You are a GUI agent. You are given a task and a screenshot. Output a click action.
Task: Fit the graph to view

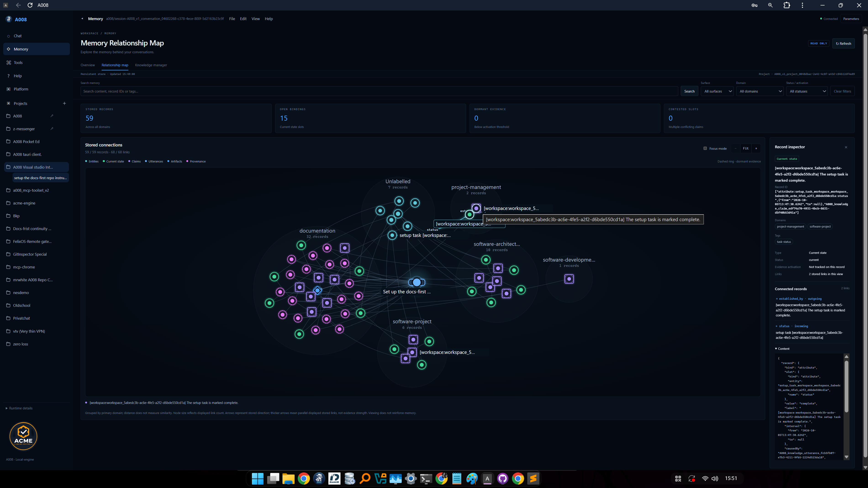tap(746, 148)
